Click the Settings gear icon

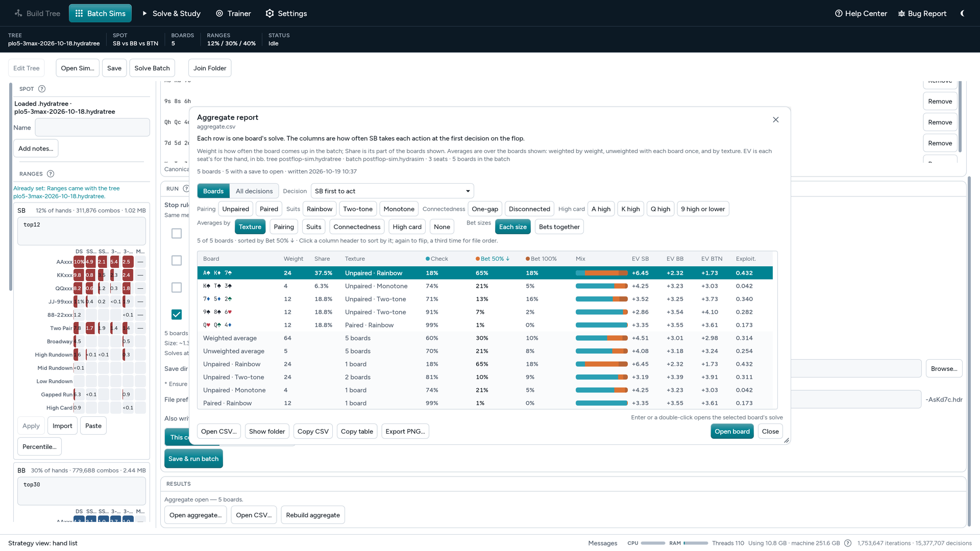click(x=270, y=13)
